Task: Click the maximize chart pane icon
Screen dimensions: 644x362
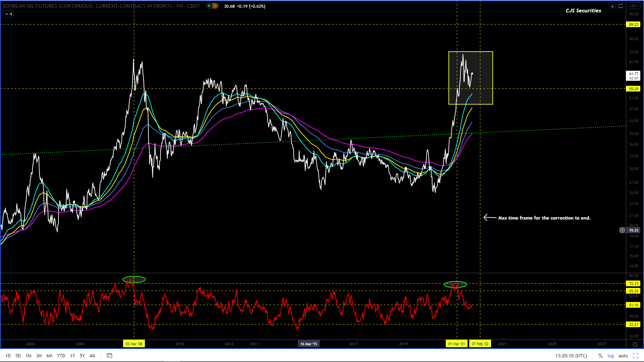Action: (x=621, y=6)
